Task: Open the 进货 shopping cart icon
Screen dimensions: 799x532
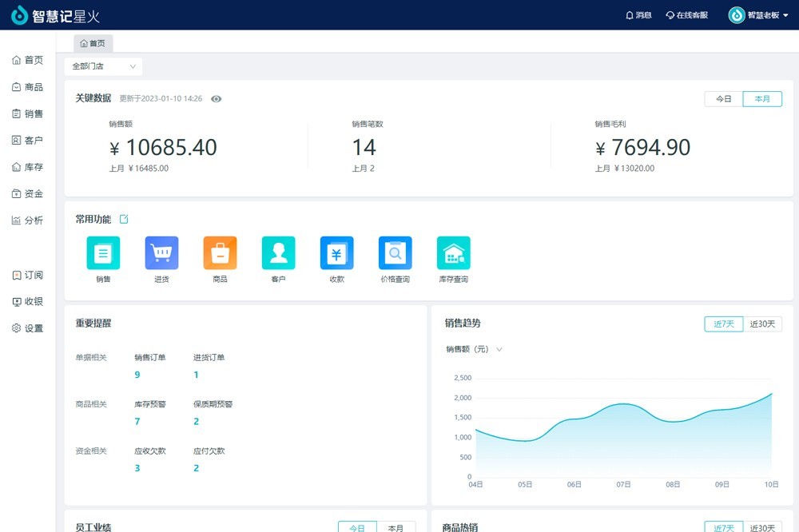Action: click(161, 253)
